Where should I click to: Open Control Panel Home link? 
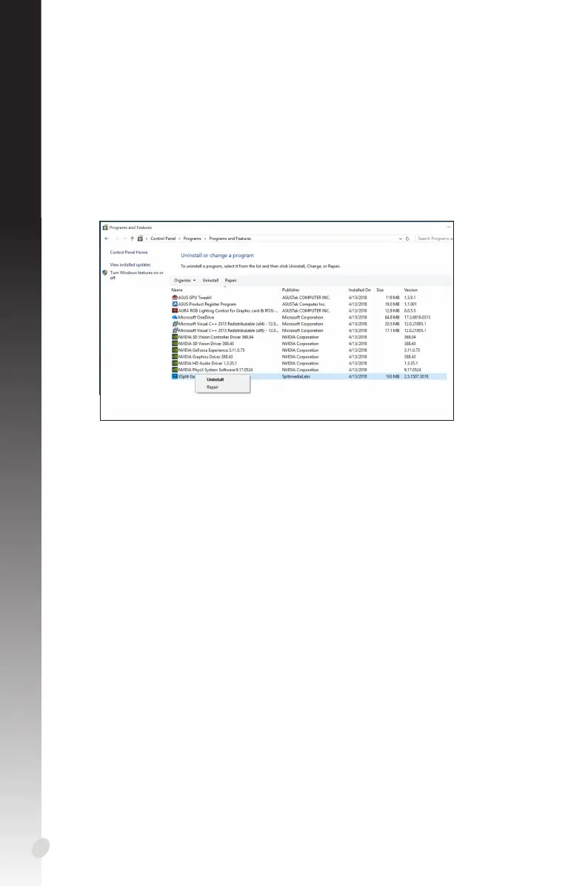(x=129, y=253)
